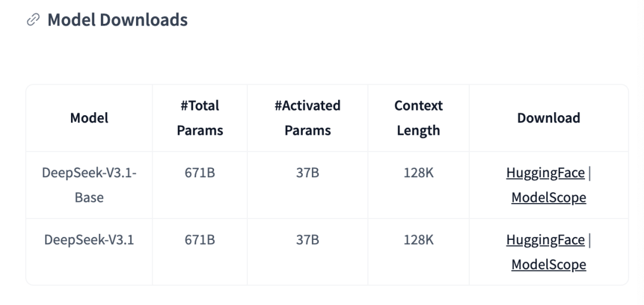Select the DeepSeek-V3.1-Base model name cell
Screen dimensions: 644x305
tap(89, 185)
